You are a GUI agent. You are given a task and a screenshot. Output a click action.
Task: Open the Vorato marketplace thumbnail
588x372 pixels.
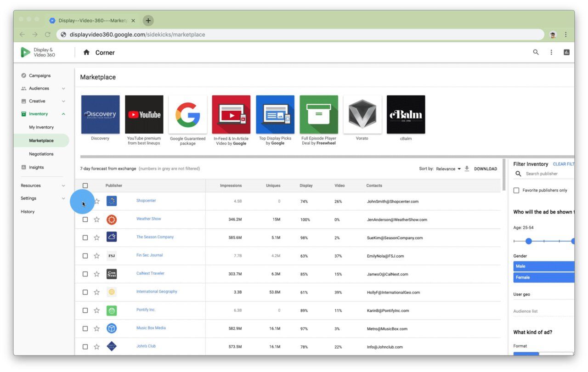[x=362, y=114]
